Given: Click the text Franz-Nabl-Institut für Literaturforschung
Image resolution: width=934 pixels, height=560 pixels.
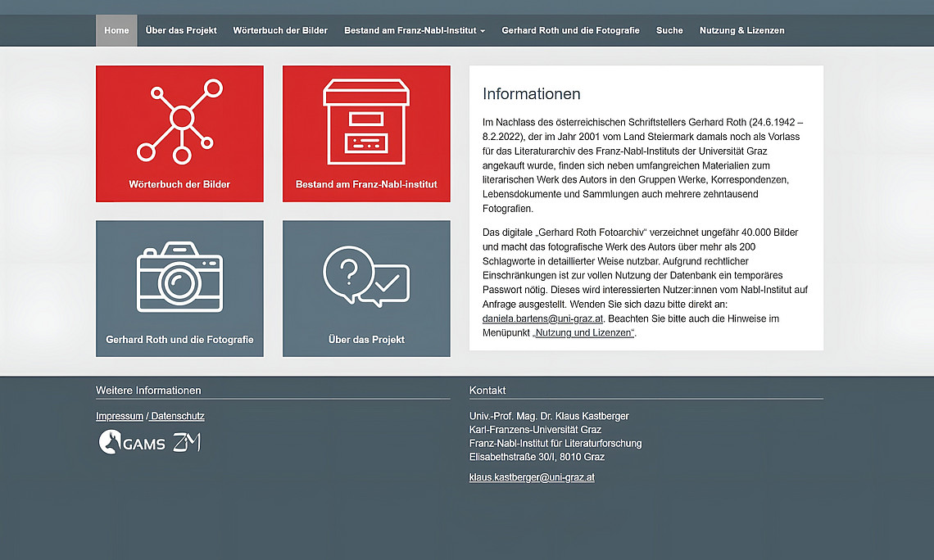Looking at the screenshot, I should click(x=555, y=444).
